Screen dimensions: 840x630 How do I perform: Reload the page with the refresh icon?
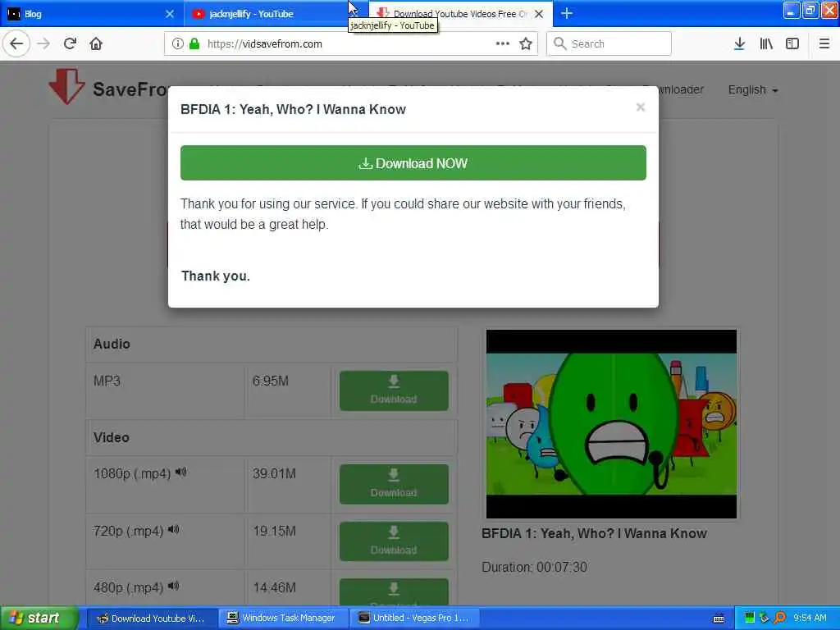[x=70, y=43]
